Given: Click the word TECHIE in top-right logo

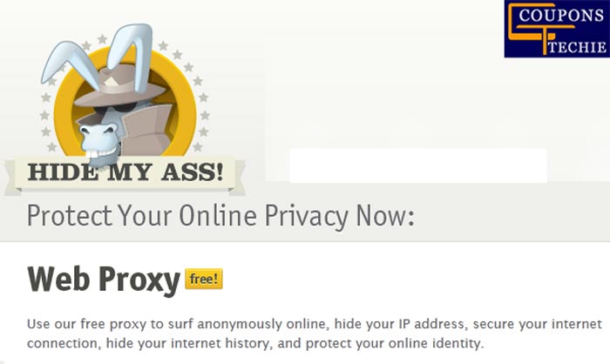Looking at the screenshot, I should click(577, 47).
